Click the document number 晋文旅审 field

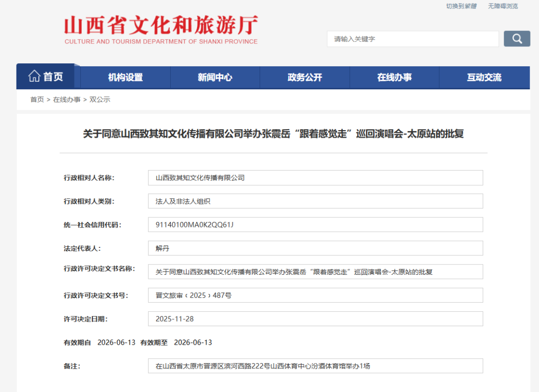(315, 295)
